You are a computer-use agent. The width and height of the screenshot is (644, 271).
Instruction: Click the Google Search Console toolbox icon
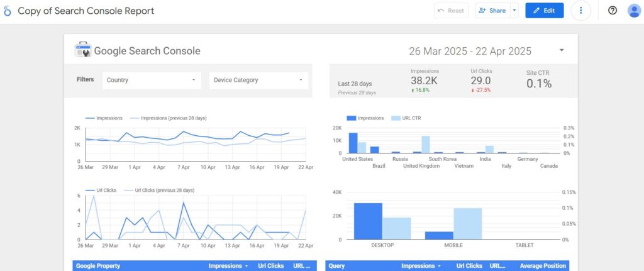pos(82,49)
